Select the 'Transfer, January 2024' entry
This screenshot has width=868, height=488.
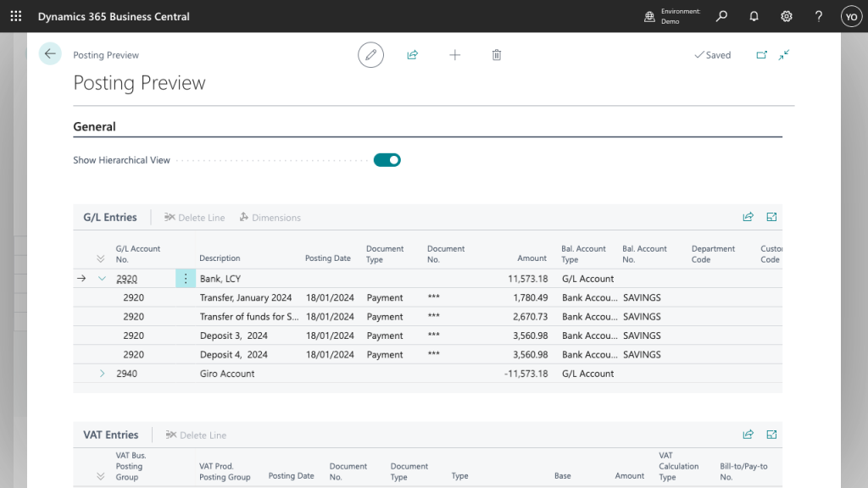[x=246, y=297]
